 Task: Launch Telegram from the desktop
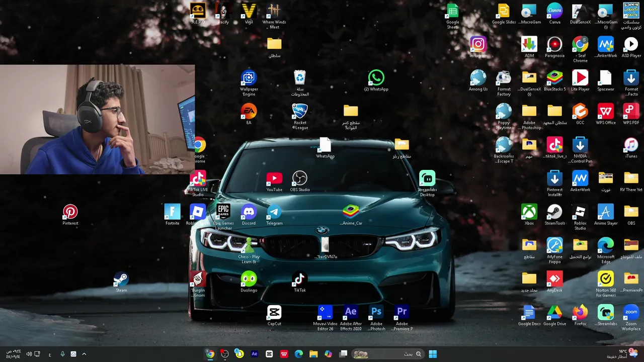coord(274,214)
